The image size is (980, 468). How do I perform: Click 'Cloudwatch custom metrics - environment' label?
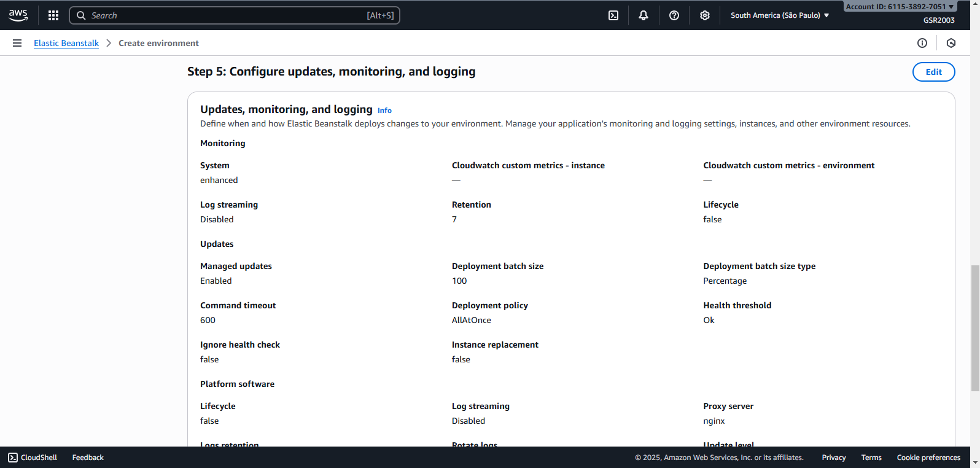pyautogui.click(x=789, y=165)
